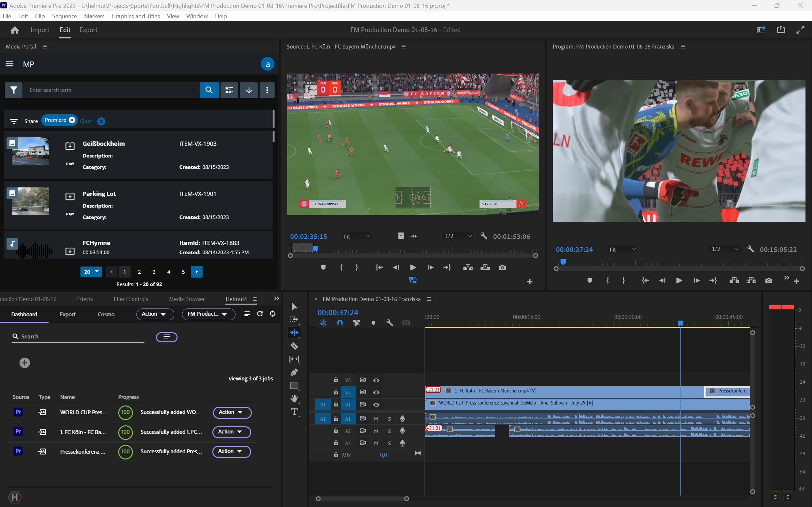The height and width of the screenshot is (507, 812).
Task: Solo track A2
Action: point(389,431)
